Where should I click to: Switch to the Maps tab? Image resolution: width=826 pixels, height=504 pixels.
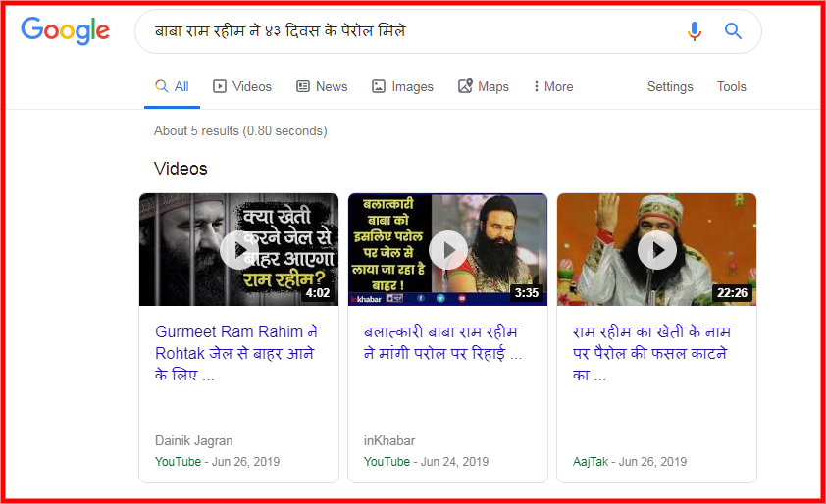(483, 87)
